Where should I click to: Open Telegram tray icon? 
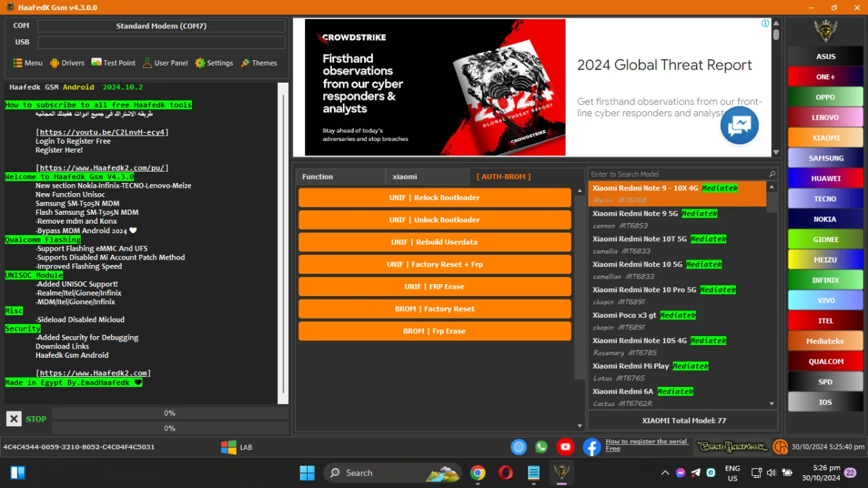695,472
